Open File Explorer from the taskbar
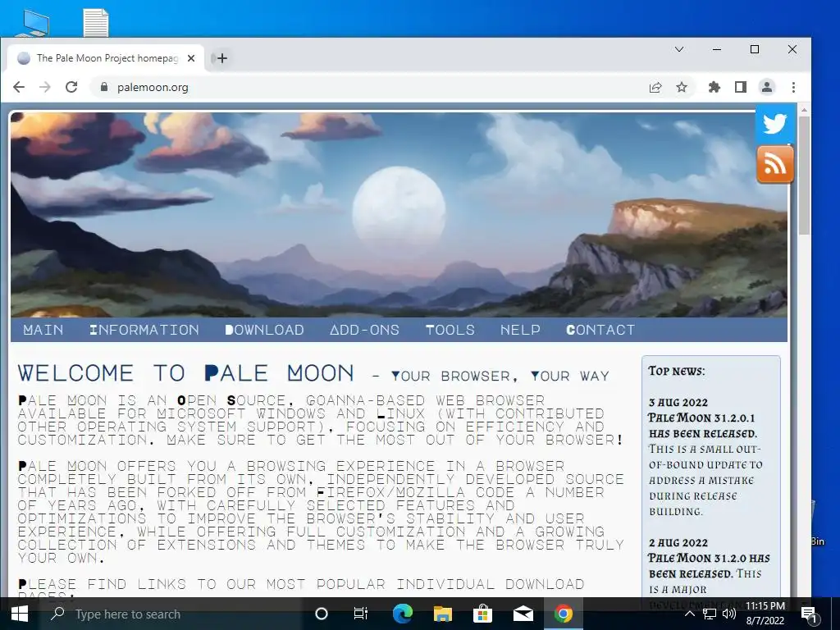This screenshot has height=630, width=840. 442,614
